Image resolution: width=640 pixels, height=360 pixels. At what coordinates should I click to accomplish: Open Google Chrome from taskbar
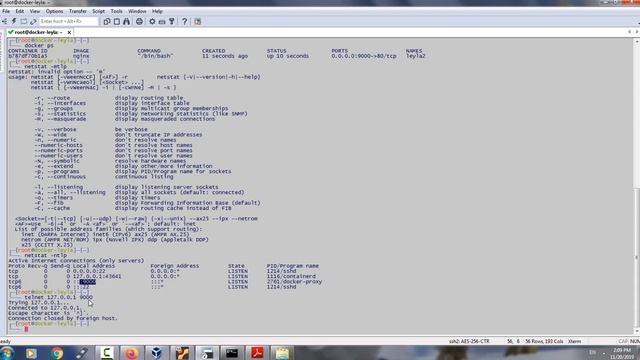pos(57,353)
